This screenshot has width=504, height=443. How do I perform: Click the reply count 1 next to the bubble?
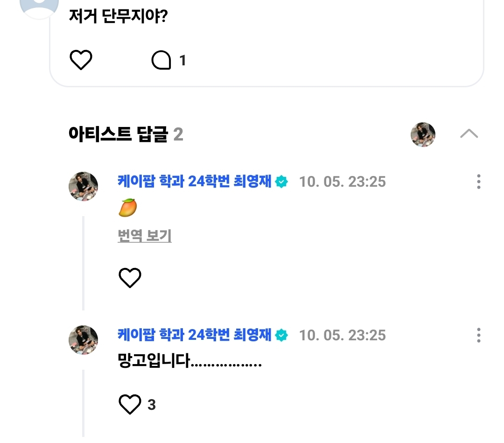point(182,60)
